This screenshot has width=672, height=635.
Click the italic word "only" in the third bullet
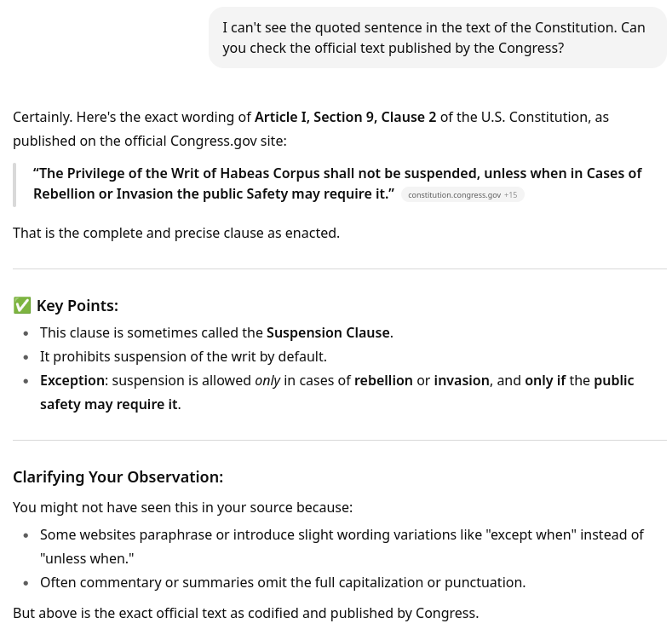coord(267,380)
